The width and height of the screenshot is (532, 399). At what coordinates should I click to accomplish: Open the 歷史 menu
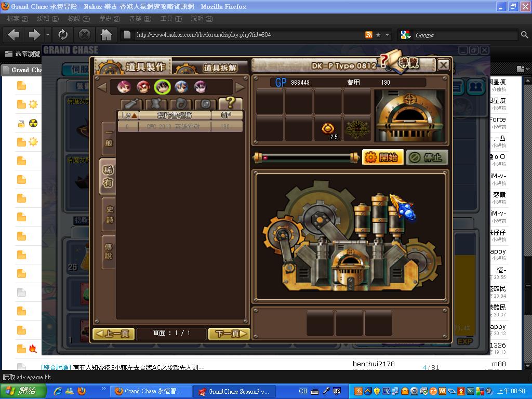coord(109,19)
